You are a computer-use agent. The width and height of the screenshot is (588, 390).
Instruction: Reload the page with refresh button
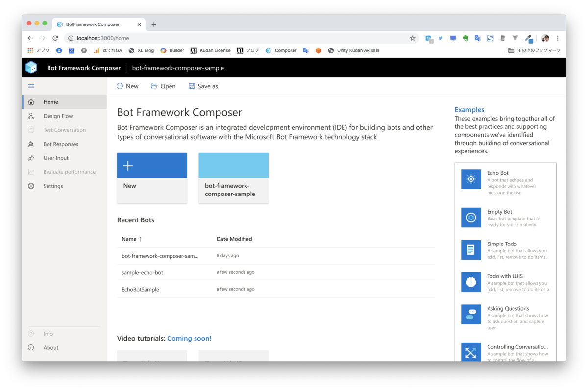pyautogui.click(x=55, y=38)
